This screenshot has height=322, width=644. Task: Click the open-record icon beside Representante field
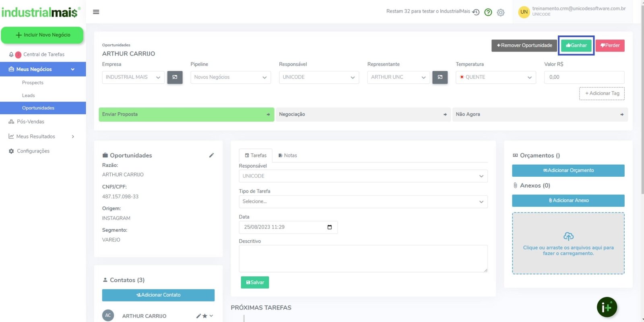click(440, 77)
